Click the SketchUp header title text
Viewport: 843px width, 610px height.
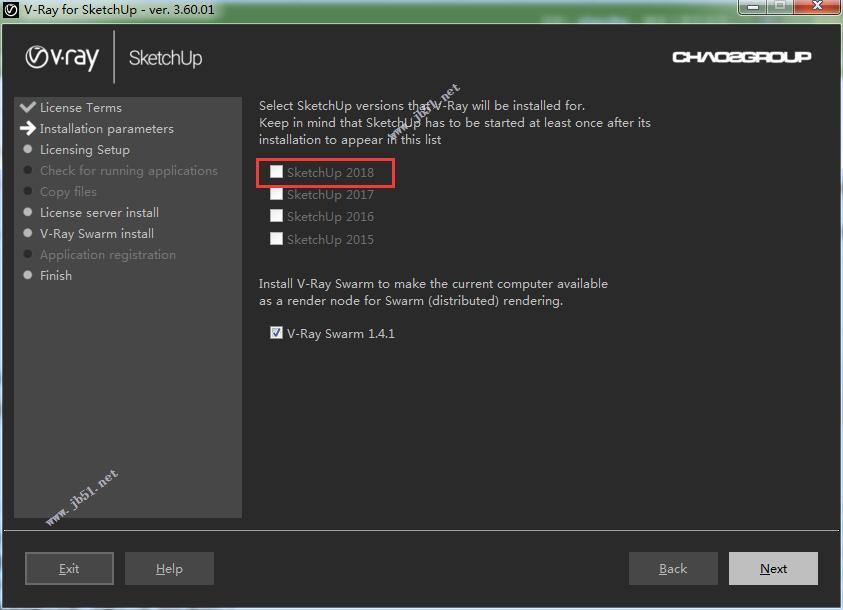click(x=166, y=58)
